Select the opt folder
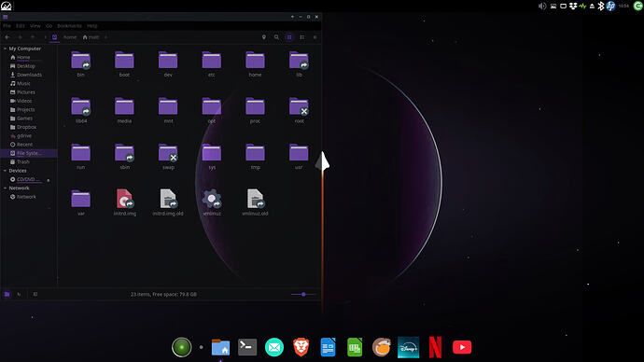 212,107
